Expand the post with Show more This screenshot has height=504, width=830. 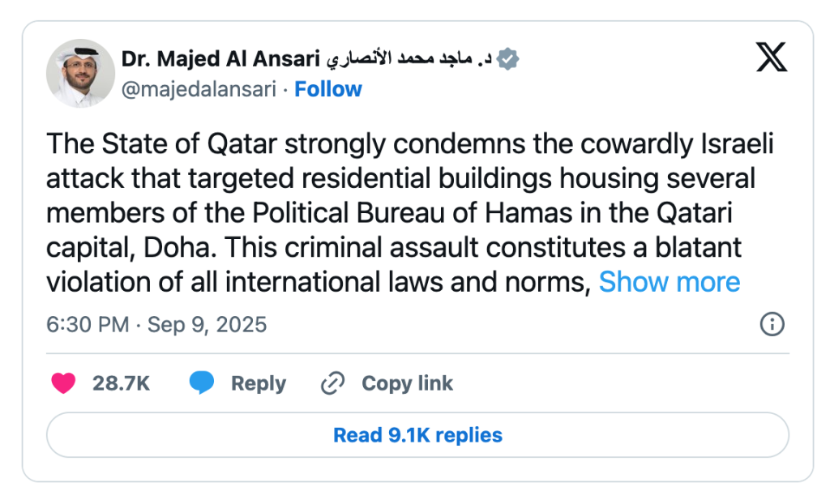pyautogui.click(x=669, y=282)
